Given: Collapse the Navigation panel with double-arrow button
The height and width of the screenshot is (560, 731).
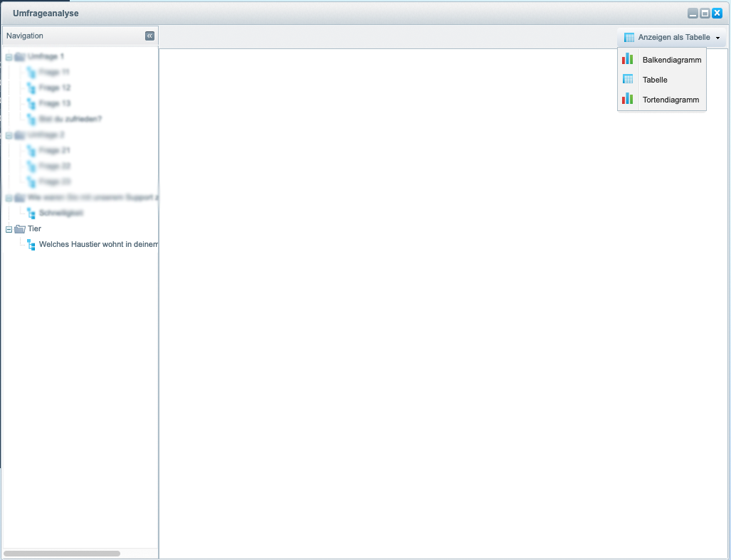Looking at the screenshot, I should point(149,36).
